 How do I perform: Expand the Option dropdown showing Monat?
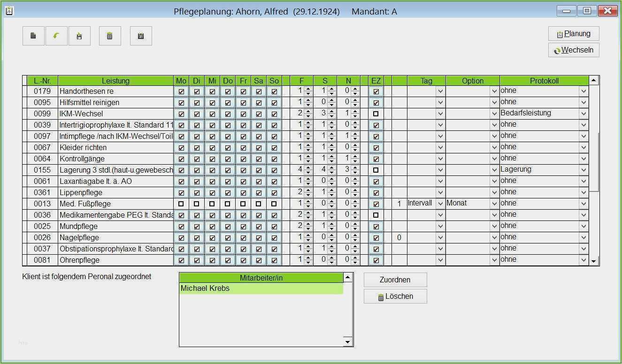494,204
